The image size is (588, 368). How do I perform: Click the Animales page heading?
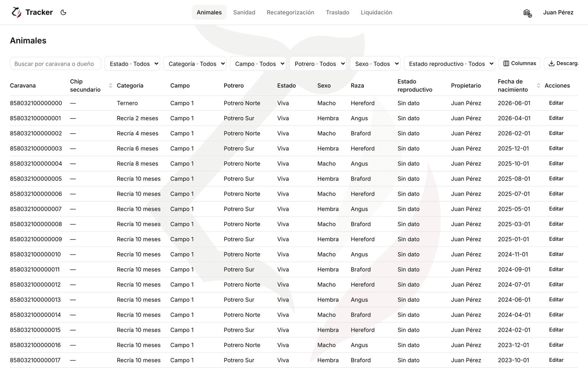(28, 40)
